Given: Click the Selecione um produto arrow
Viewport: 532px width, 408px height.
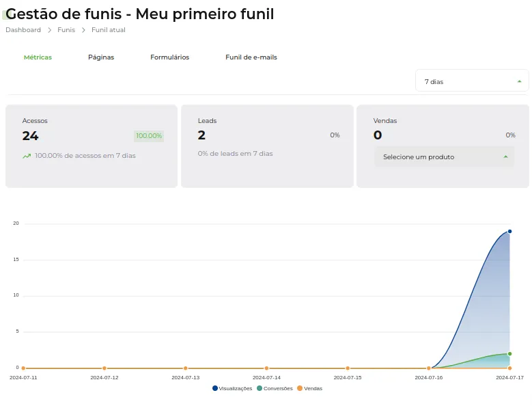Looking at the screenshot, I should [x=505, y=157].
